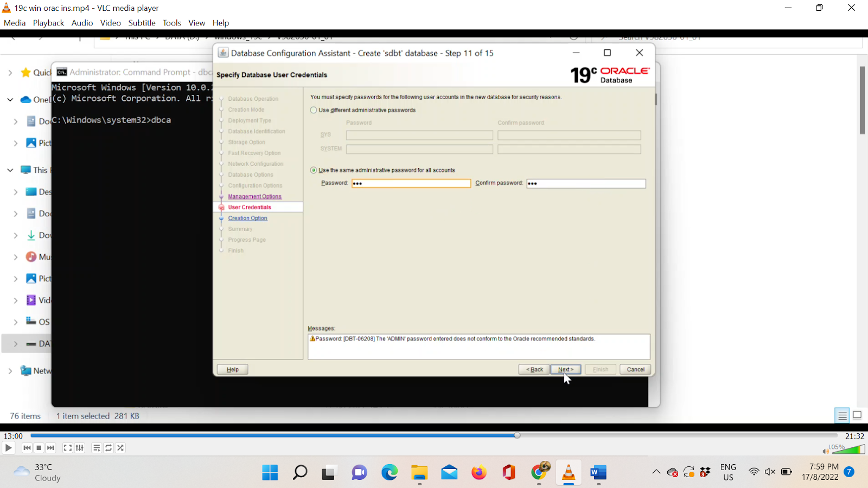868x488 pixels.
Task: Click the VLC cone icon in taskbar
Action: (569, 472)
